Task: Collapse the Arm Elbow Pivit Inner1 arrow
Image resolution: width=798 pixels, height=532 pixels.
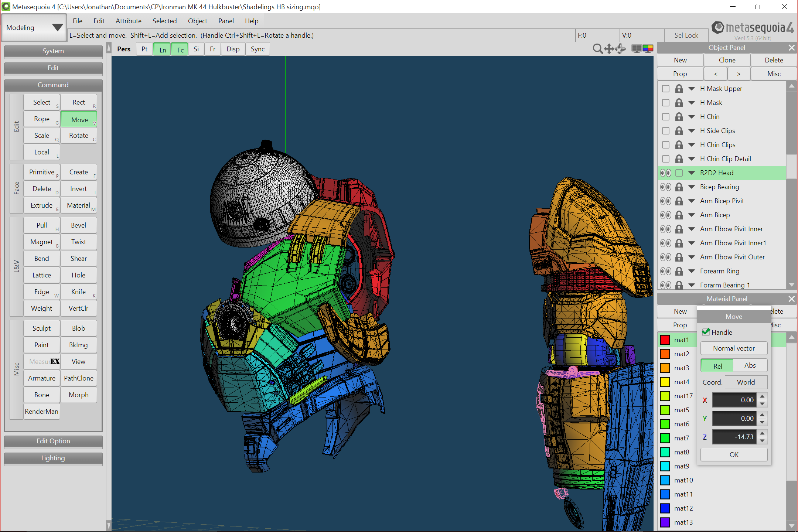Action: pyautogui.click(x=692, y=243)
